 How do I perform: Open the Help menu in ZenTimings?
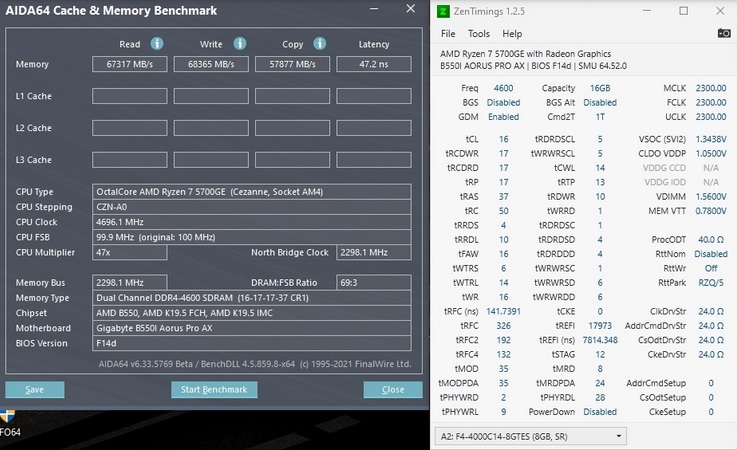512,34
